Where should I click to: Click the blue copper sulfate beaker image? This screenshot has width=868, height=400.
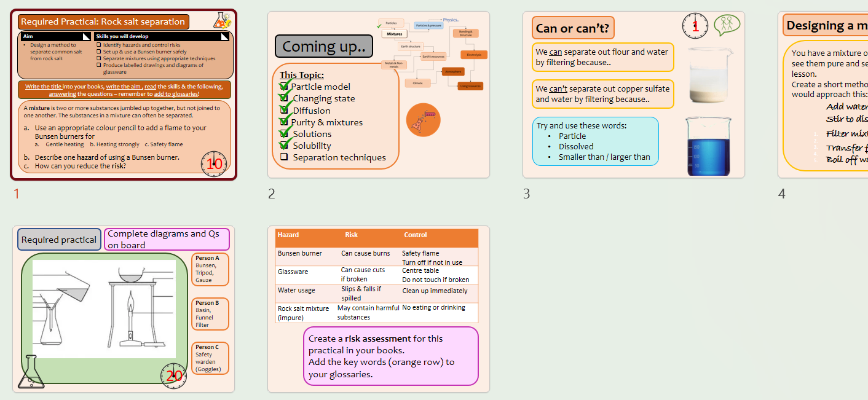(708, 146)
